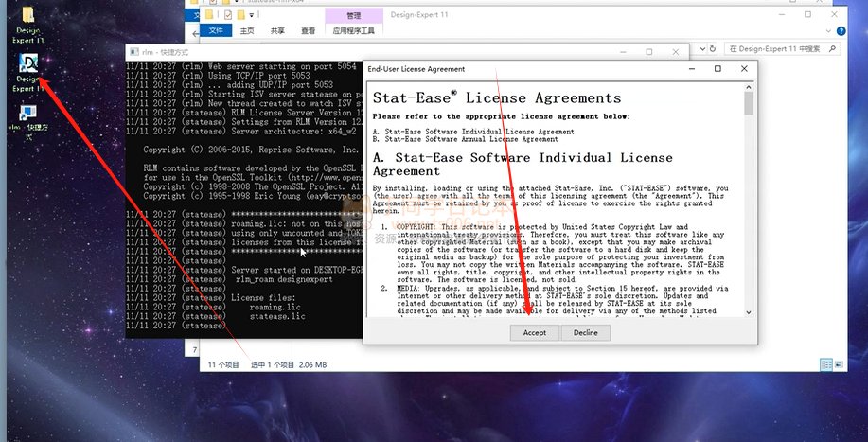
Task: Open the Design Expert 11 desktop shortcut
Action: point(28,72)
